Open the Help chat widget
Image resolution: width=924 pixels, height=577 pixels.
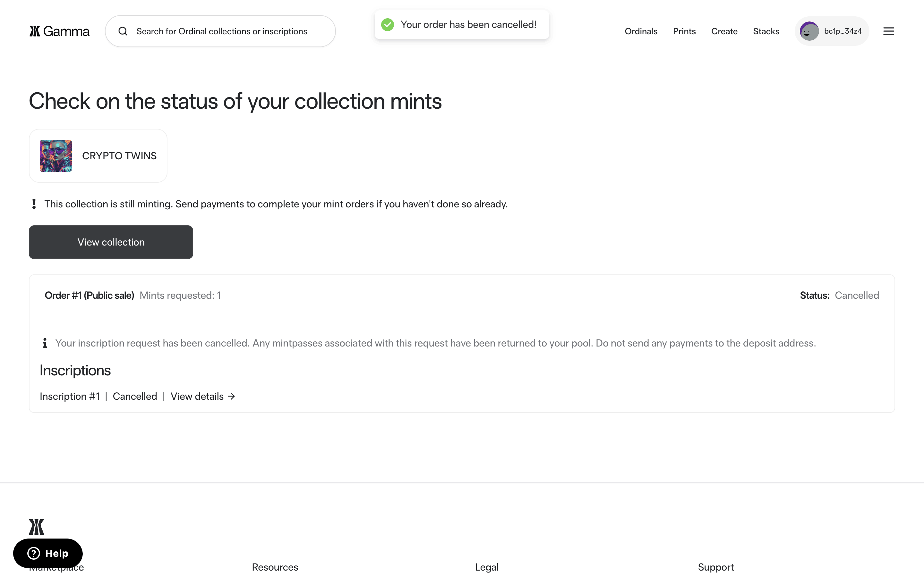48,553
